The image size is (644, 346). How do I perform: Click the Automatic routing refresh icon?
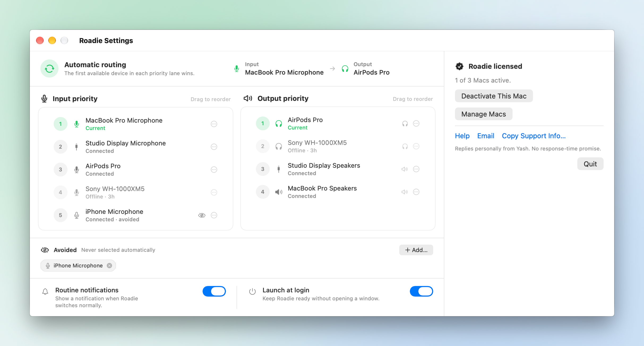[49, 69]
